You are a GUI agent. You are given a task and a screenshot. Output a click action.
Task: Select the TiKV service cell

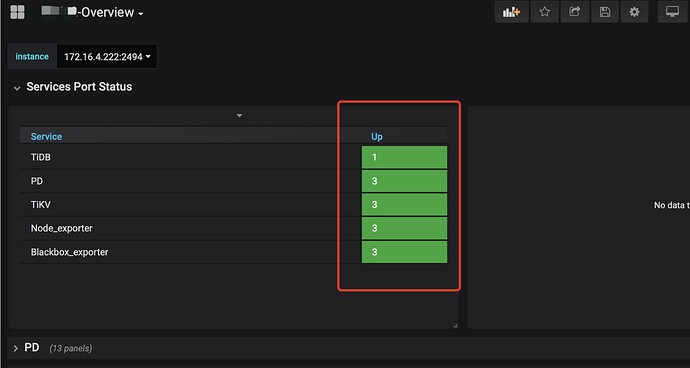tap(41, 205)
